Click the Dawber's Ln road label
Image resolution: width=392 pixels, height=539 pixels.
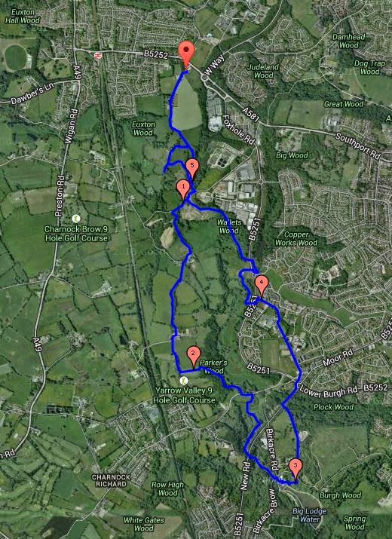tap(32, 93)
